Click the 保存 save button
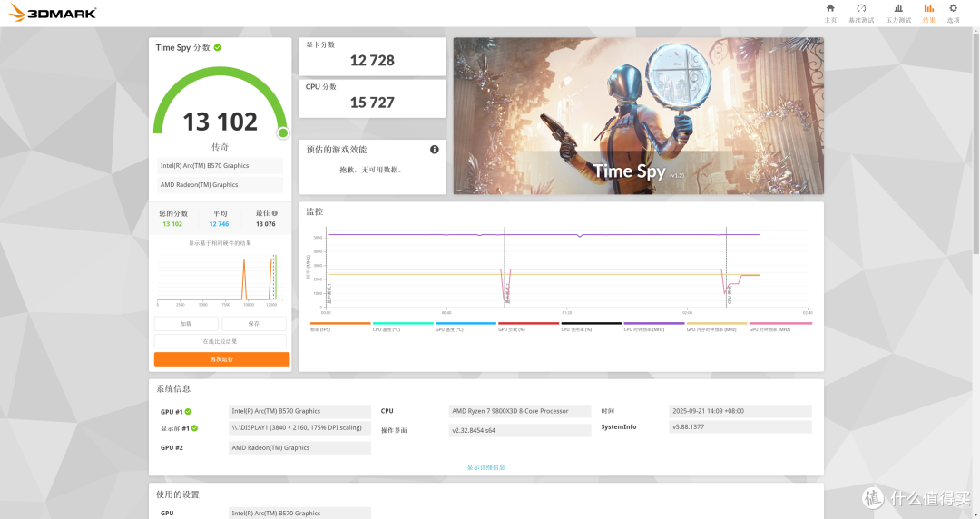This screenshot has width=980, height=519. point(254,323)
